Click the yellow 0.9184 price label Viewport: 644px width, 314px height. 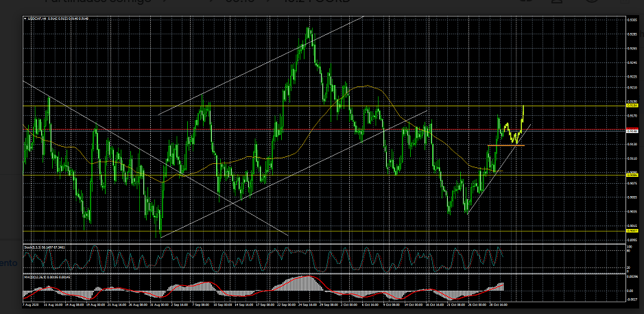tap(632, 106)
